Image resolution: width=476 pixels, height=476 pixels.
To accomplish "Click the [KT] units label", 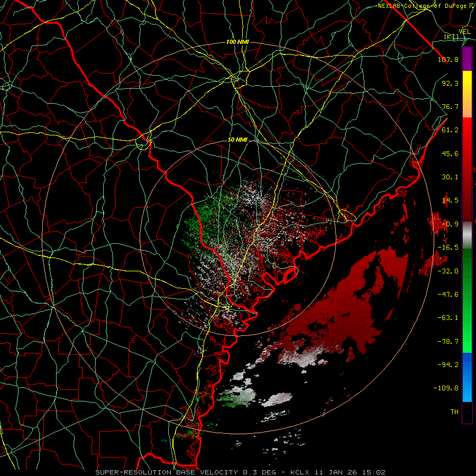I will [x=452, y=36].
